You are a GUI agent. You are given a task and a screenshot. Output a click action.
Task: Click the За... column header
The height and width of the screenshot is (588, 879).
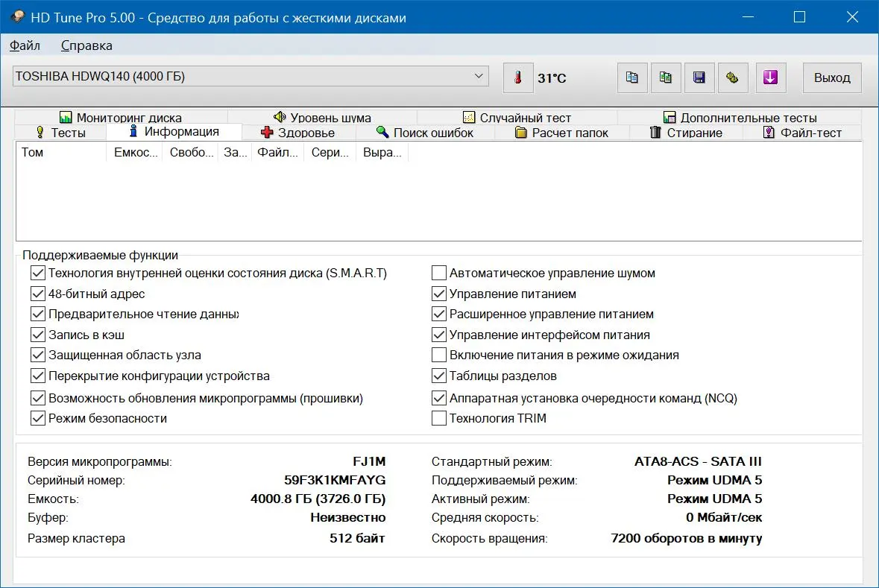(x=235, y=153)
